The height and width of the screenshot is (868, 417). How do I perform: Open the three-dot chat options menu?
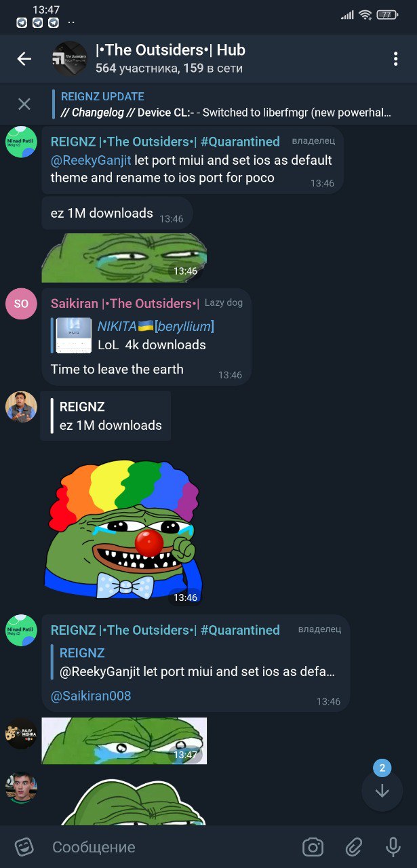(395, 59)
